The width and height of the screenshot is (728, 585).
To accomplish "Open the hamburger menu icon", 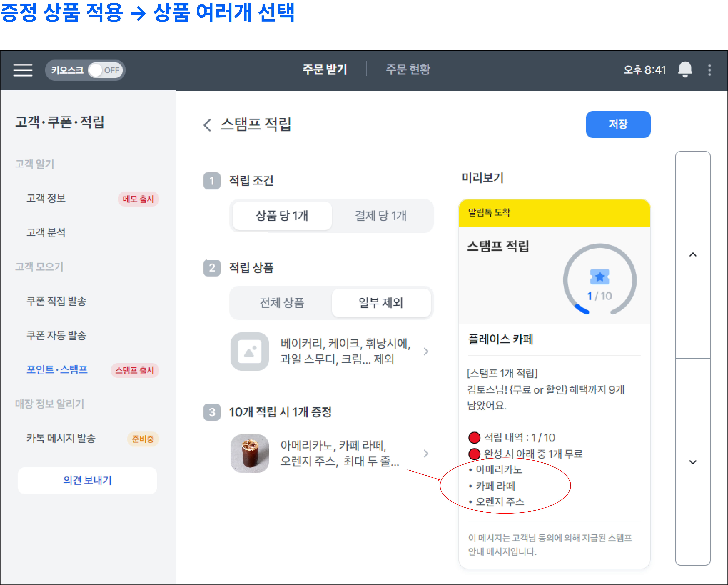I will (x=23, y=70).
